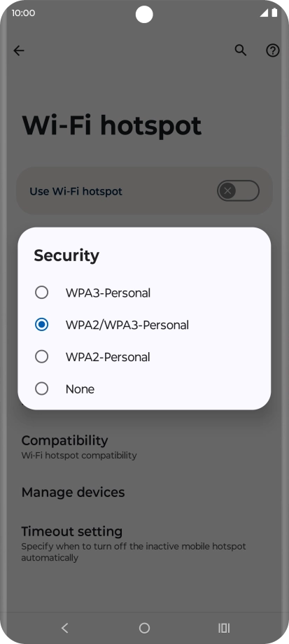This screenshot has width=289, height=644.
Task: Open Manage devices entry
Action: click(x=144, y=492)
